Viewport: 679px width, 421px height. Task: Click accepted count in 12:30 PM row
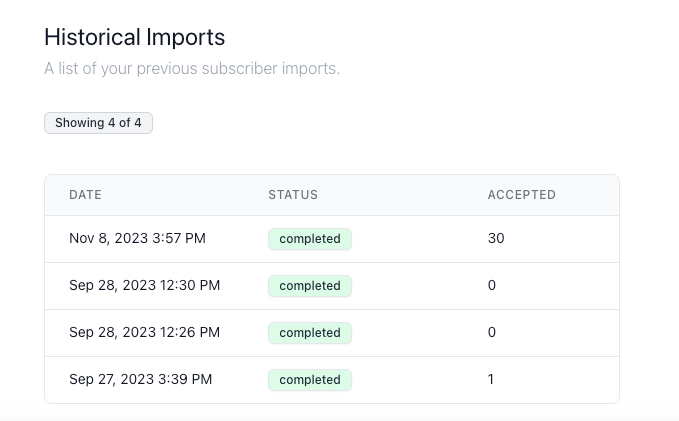(492, 286)
